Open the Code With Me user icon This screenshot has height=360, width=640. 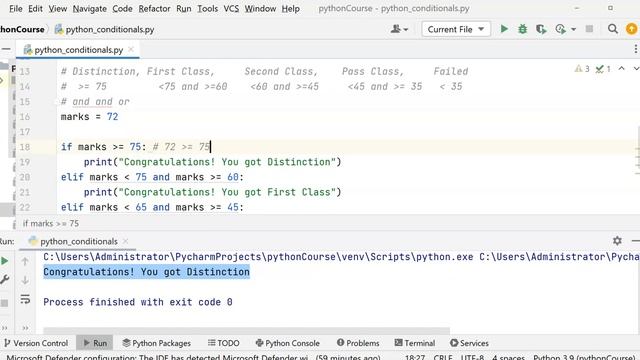pos(396,29)
